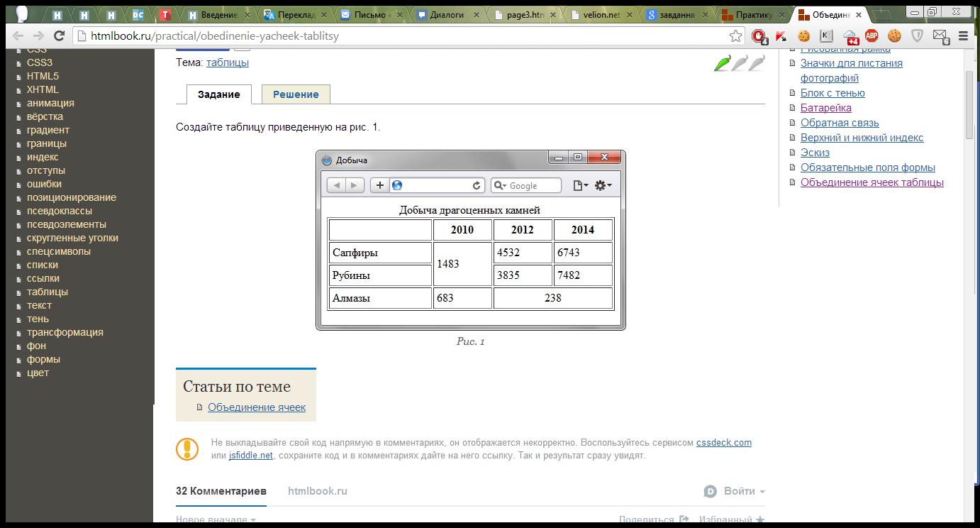Select the позиционирование tag in left menu
The height and width of the screenshot is (528, 980).
pyautogui.click(x=72, y=197)
